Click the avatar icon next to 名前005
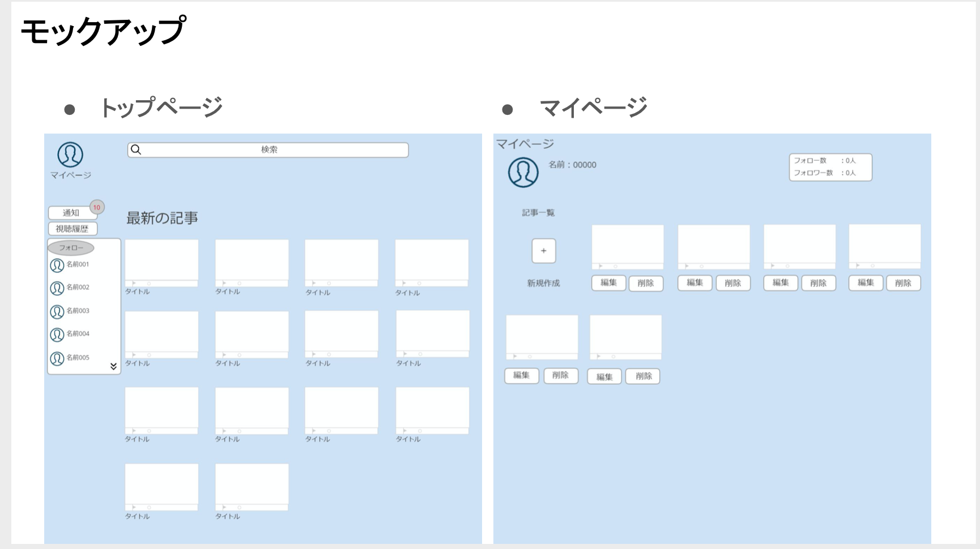The height and width of the screenshot is (549, 980). click(x=57, y=358)
